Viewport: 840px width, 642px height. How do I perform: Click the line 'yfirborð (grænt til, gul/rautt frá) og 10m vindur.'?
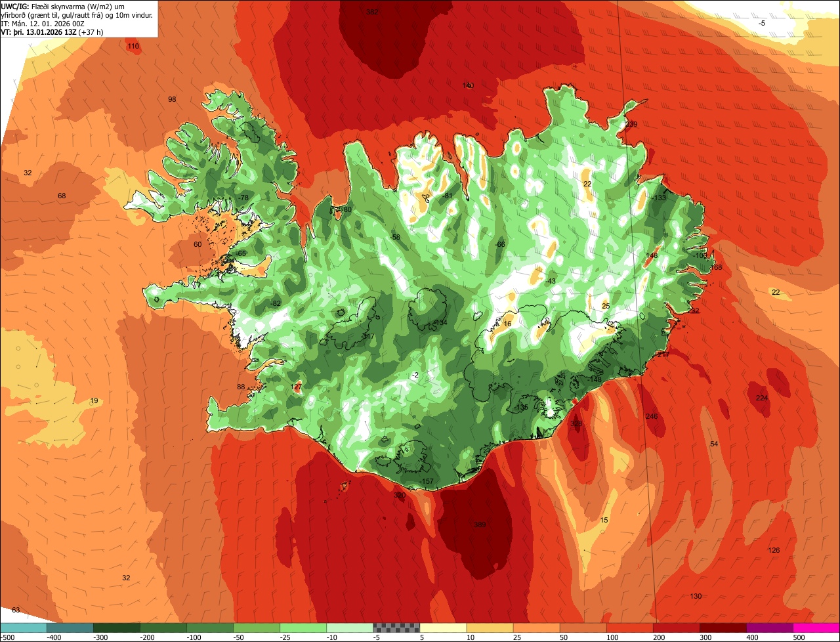pyautogui.click(x=77, y=14)
